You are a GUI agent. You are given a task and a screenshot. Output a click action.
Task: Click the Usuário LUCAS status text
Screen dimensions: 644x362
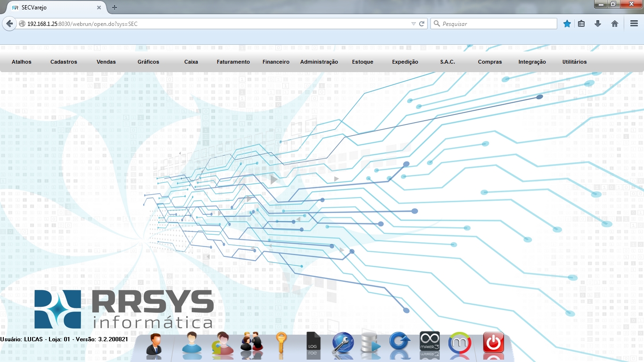(64, 339)
